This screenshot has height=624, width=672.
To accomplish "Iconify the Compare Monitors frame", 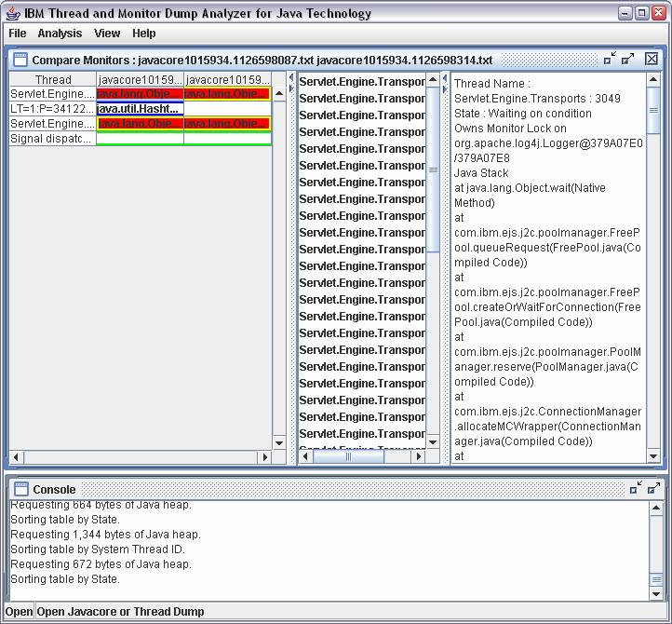I will tap(610, 59).
